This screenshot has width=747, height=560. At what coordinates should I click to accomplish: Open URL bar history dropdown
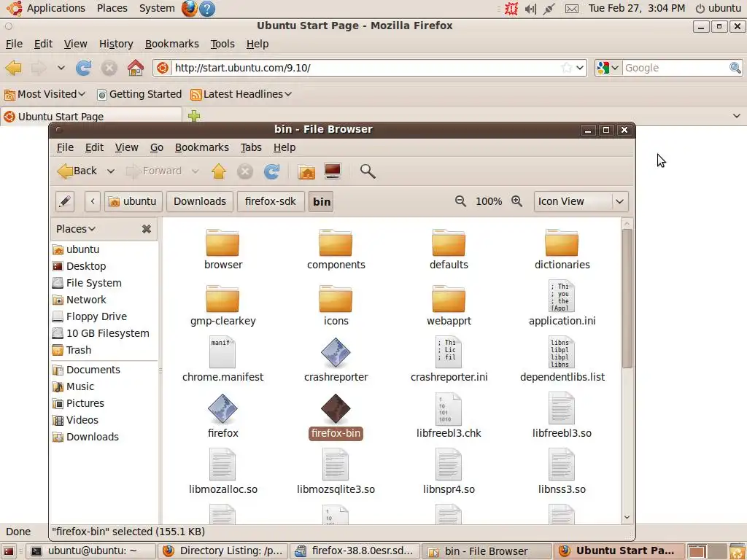click(x=580, y=68)
